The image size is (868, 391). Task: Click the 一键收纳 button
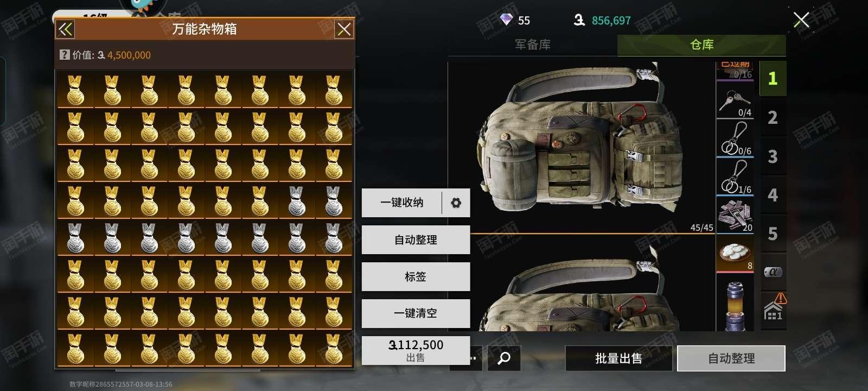pyautogui.click(x=402, y=203)
